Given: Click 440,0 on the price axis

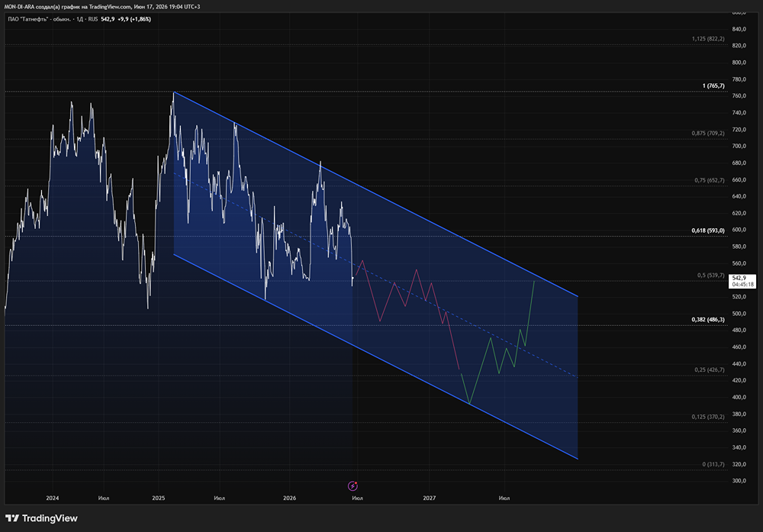Looking at the screenshot, I should (x=739, y=363).
